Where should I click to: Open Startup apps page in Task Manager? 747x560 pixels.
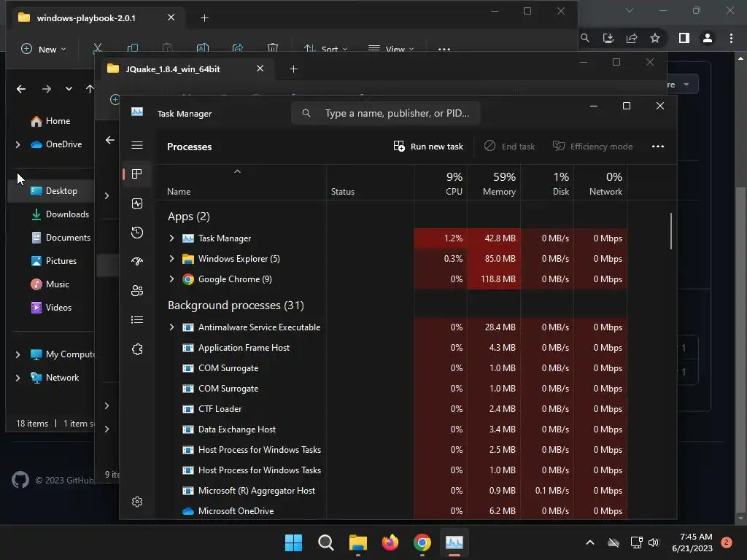[x=137, y=262]
